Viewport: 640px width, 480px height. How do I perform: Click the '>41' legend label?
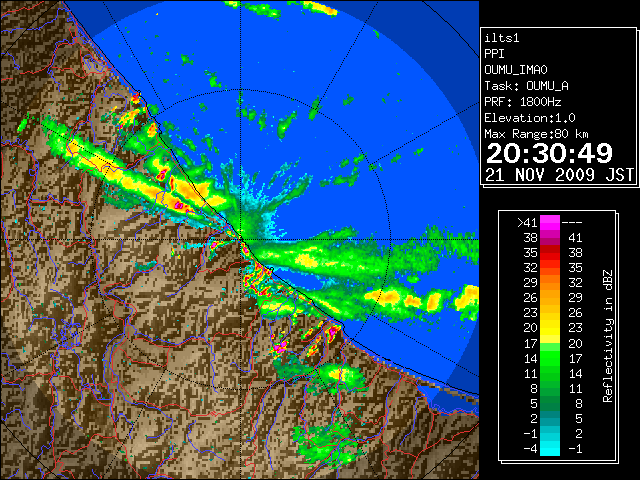[x=527, y=222]
